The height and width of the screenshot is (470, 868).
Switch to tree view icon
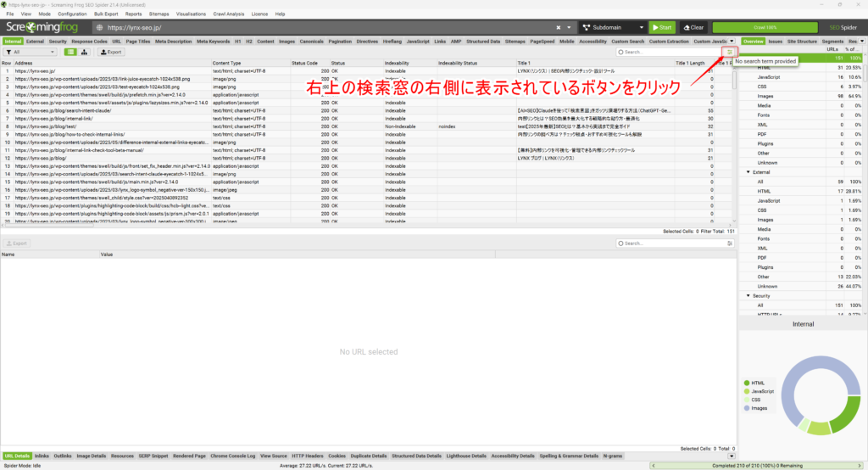tap(85, 52)
